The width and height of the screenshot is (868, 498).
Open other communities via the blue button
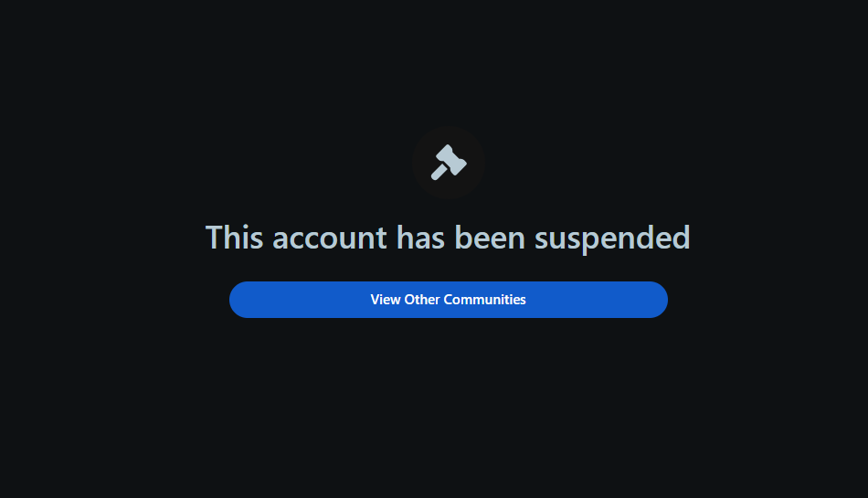pyautogui.click(x=449, y=300)
